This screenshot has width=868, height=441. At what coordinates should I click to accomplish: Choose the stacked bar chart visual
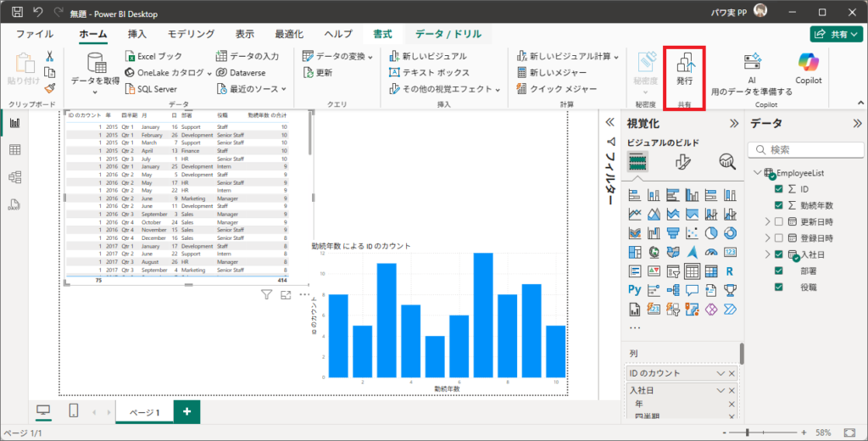point(635,194)
